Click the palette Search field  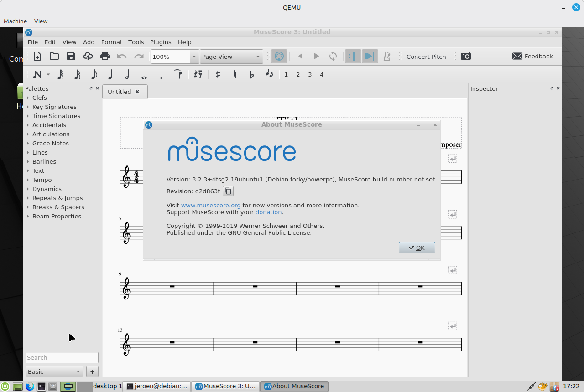[x=62, y=358]
